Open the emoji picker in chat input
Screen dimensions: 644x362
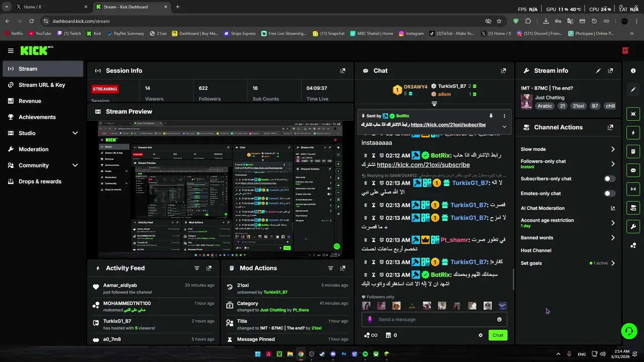[x=499, y=320]
